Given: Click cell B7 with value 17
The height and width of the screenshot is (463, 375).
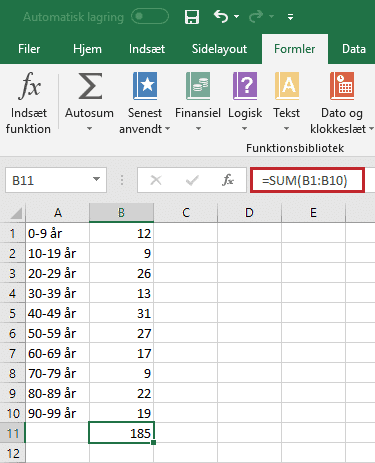Looking at the screenshot, I should click(121, 353).
